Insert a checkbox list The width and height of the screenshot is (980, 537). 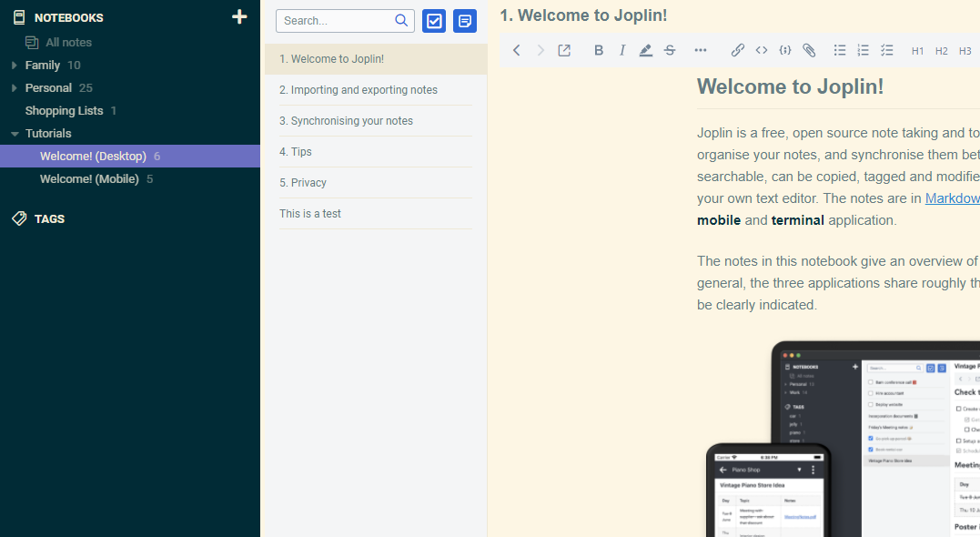[887, 51]
